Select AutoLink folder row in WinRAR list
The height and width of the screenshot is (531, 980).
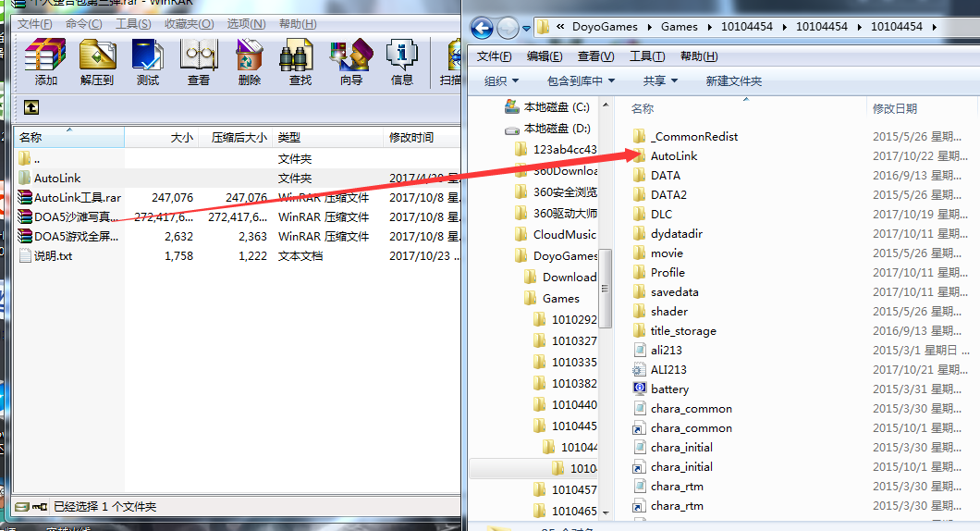(x=239, y=179)
